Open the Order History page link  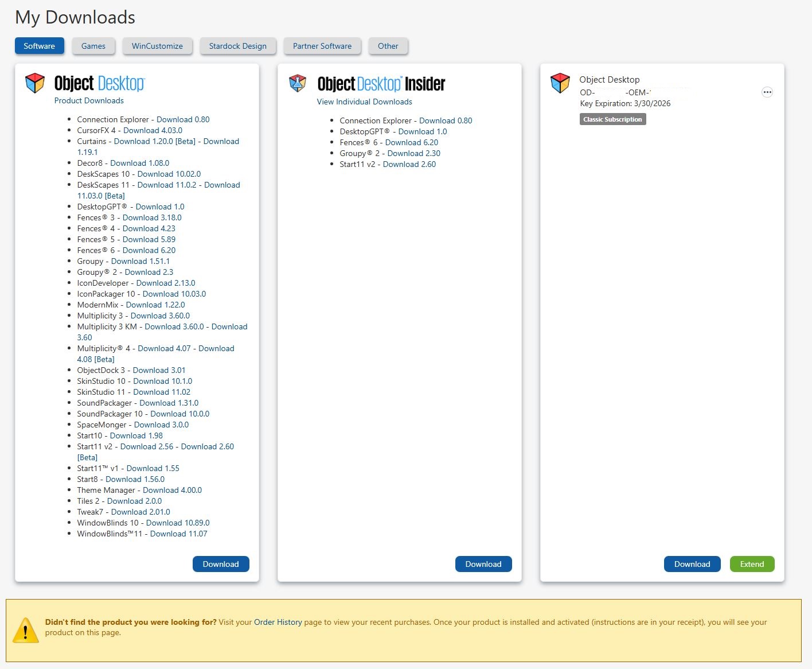tap(278, 622)
